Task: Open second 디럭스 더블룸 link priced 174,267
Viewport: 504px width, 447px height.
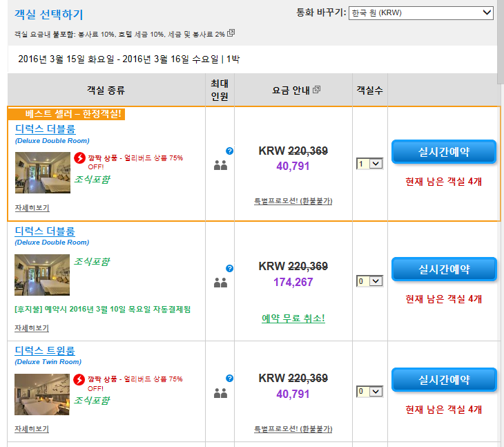Action: point(45,231)
